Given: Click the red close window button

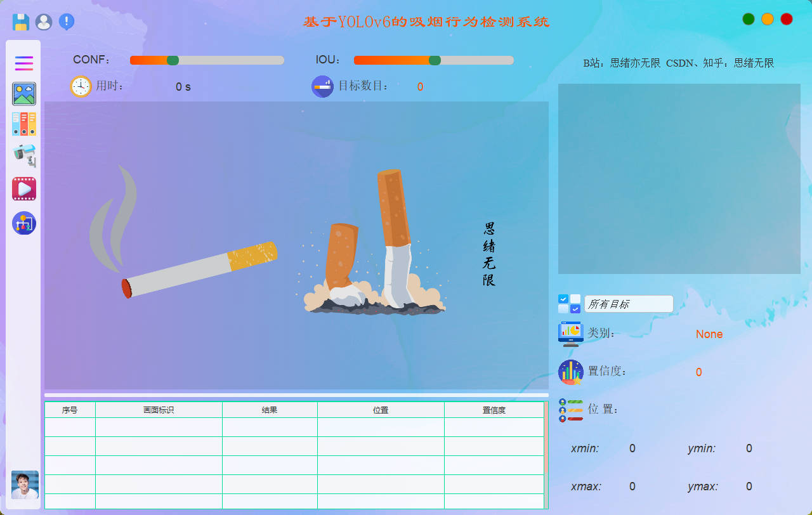Looking at the screenshot, I should point(787,19).
